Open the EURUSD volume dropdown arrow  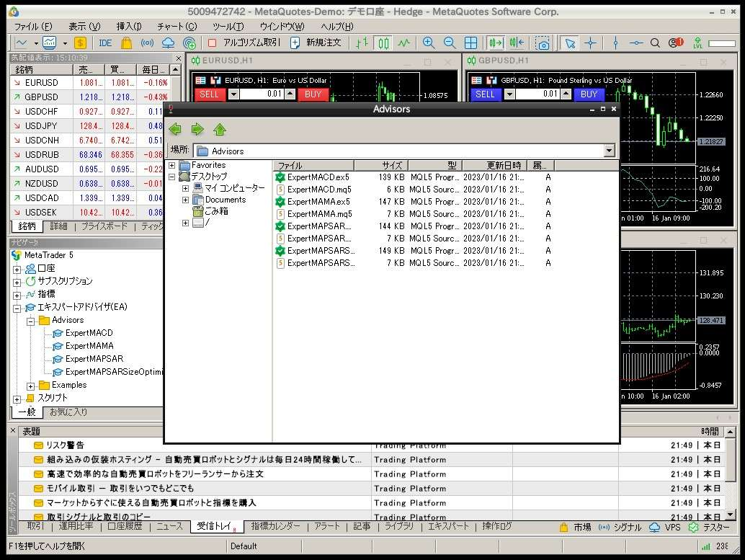[233, 94]
